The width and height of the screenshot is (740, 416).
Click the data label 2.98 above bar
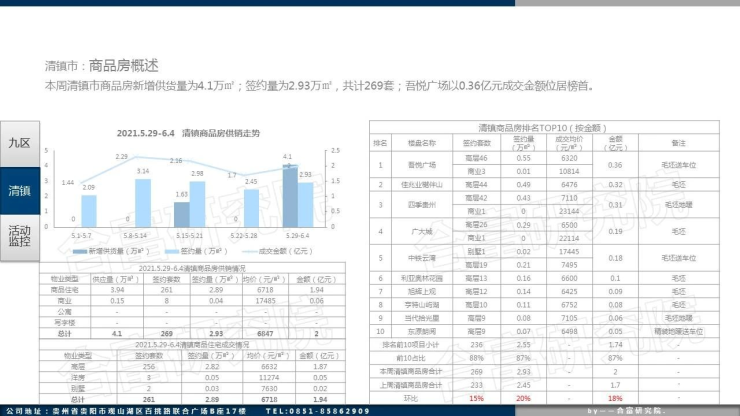197,174
